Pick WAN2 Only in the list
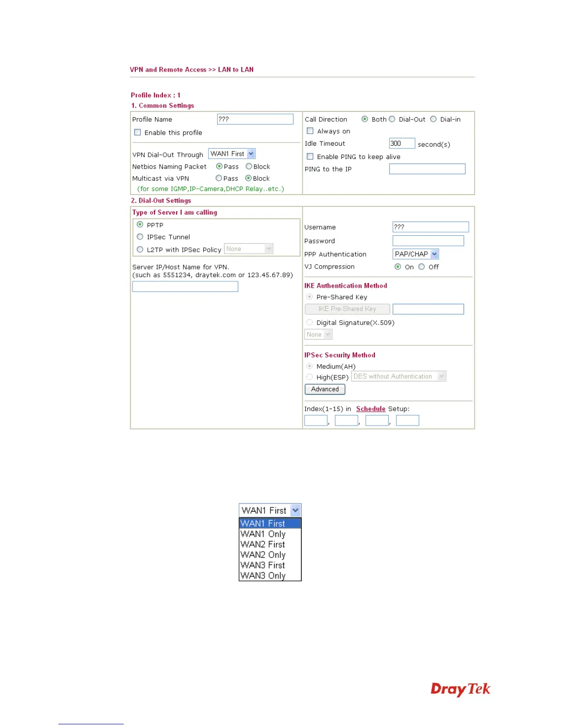The image size is (563, 728). pos(270,555)
